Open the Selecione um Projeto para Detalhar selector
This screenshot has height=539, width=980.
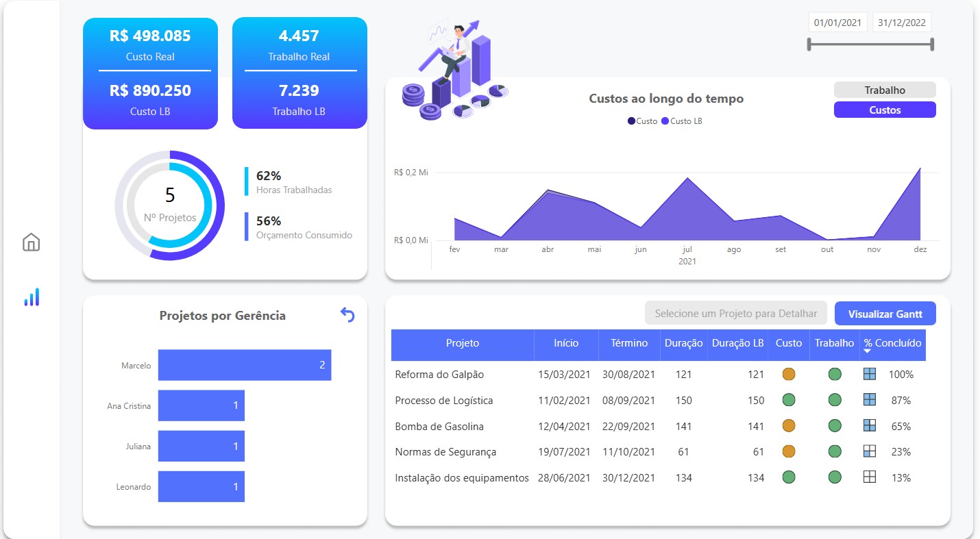[x=735, y=312]
